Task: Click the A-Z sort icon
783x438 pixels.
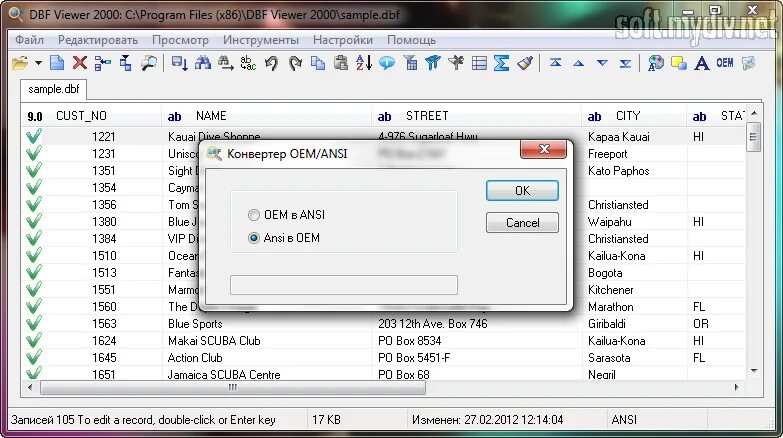Action: pyautogui.click(x=364, y=63)
